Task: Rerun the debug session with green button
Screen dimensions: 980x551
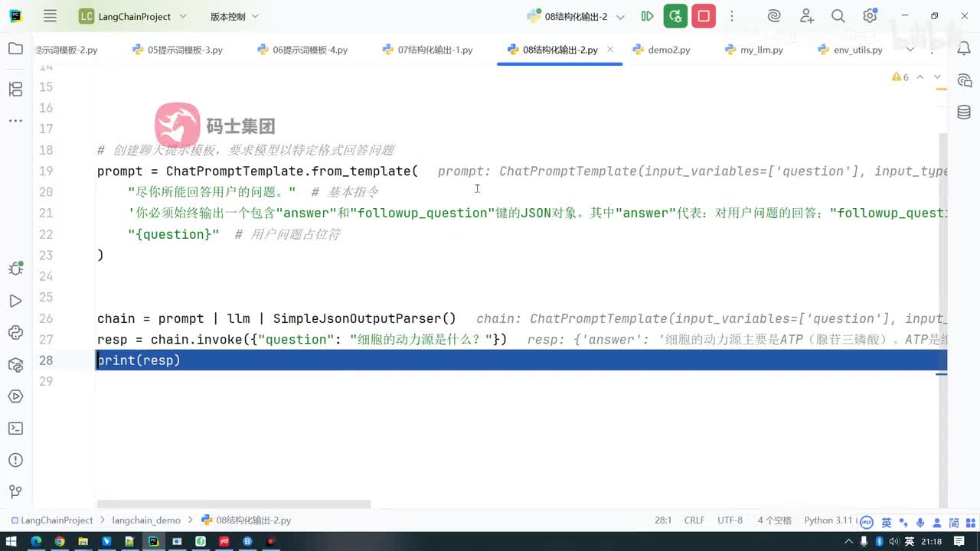Action: (675, 16)
